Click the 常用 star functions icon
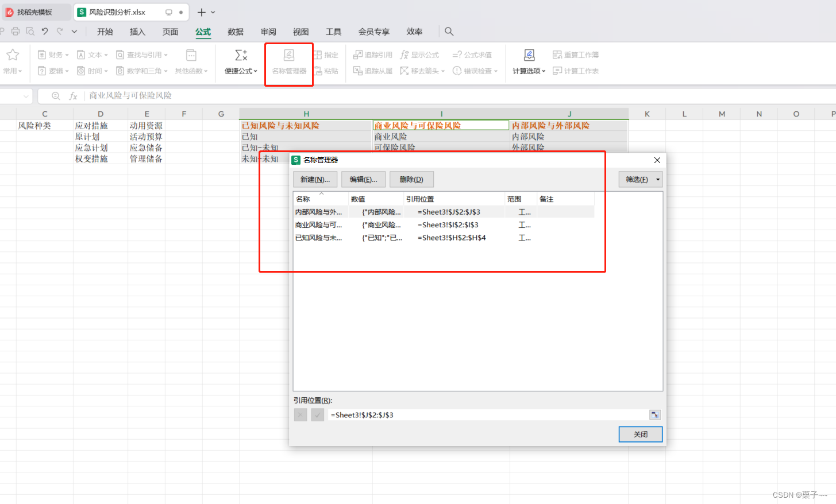Screen dimensions: 836x504 (x=13, y=55)
